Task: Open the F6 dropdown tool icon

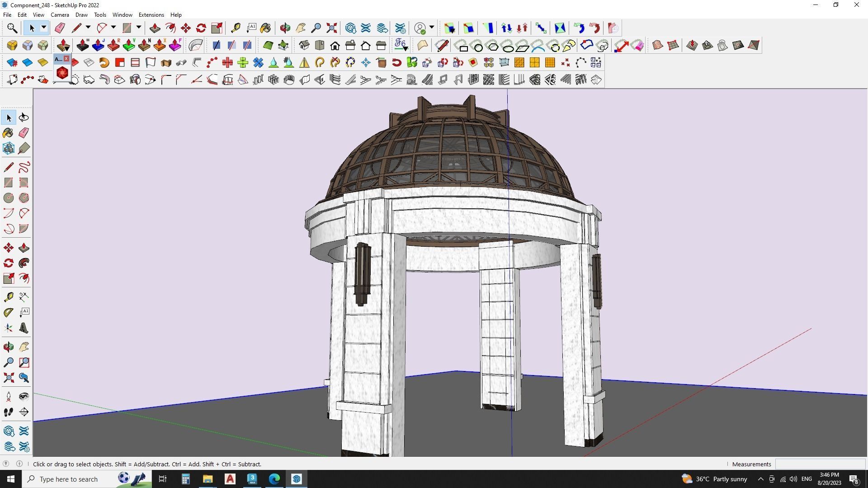Action: coord(401,45)
